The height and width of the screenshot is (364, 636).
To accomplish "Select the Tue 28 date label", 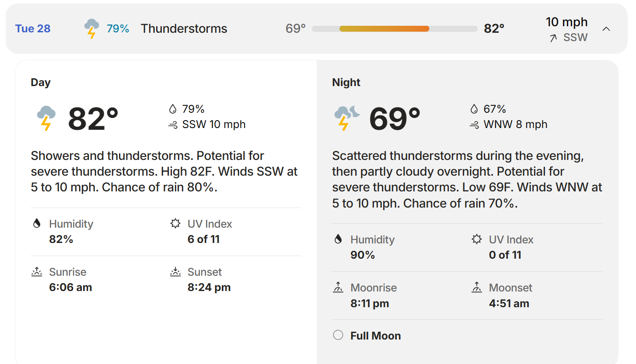I will (33, 29).
